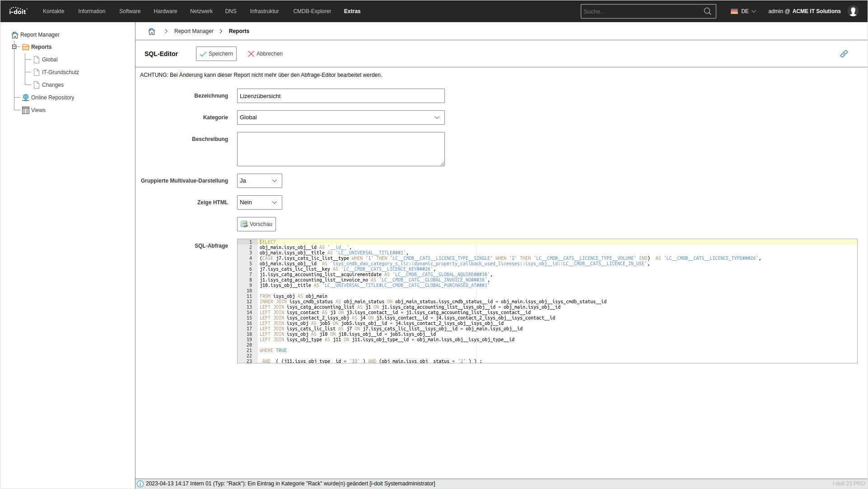Click line 1 SELECT in SQL editor
Viewport: 868px width, 489px height.
pyautogui.click(x=268, y=242)
